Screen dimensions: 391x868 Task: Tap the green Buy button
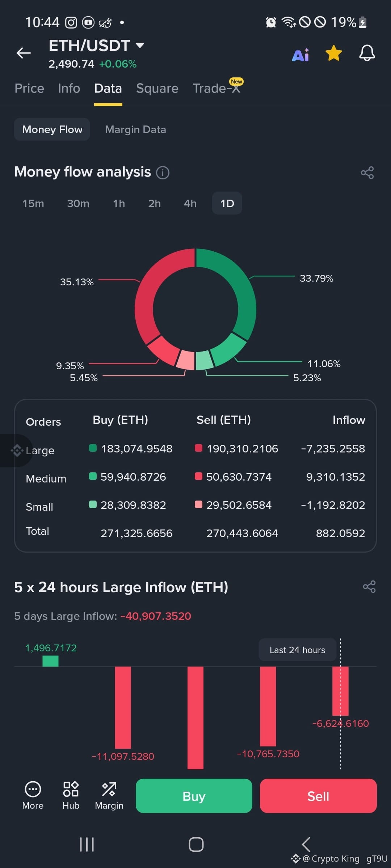(194, 796)
